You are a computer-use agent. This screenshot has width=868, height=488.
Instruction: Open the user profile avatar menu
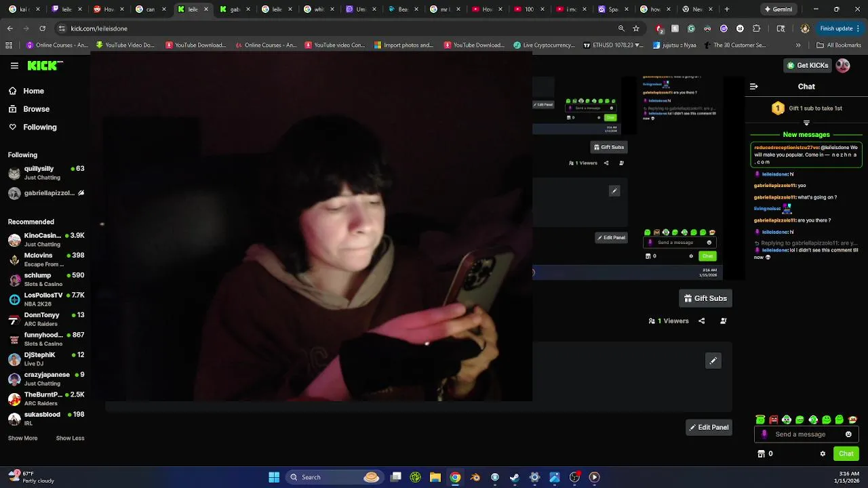842,66
